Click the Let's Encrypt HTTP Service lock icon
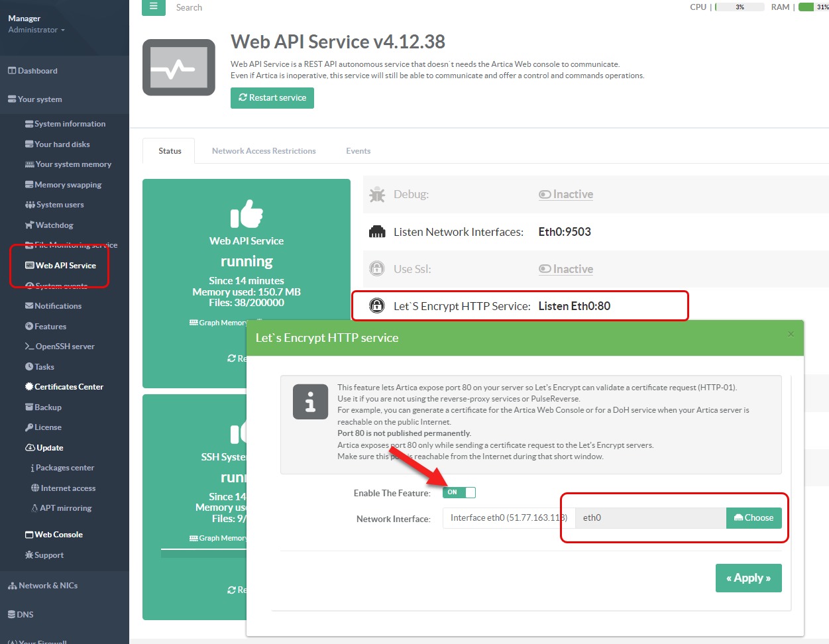The height and width of the screenshot is (644, 829). [377, 306]
